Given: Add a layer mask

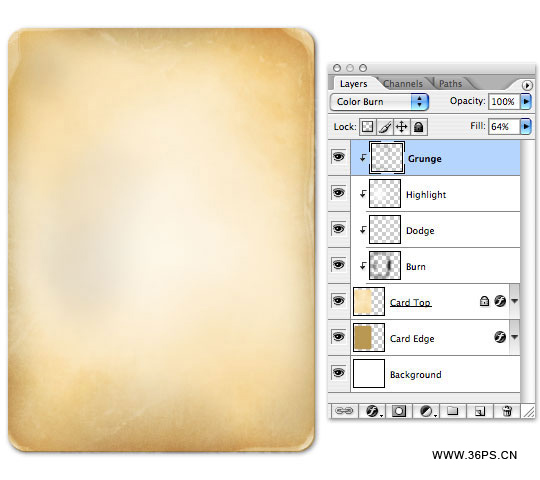Looking at the screenshot, I should tap(399, 411).
